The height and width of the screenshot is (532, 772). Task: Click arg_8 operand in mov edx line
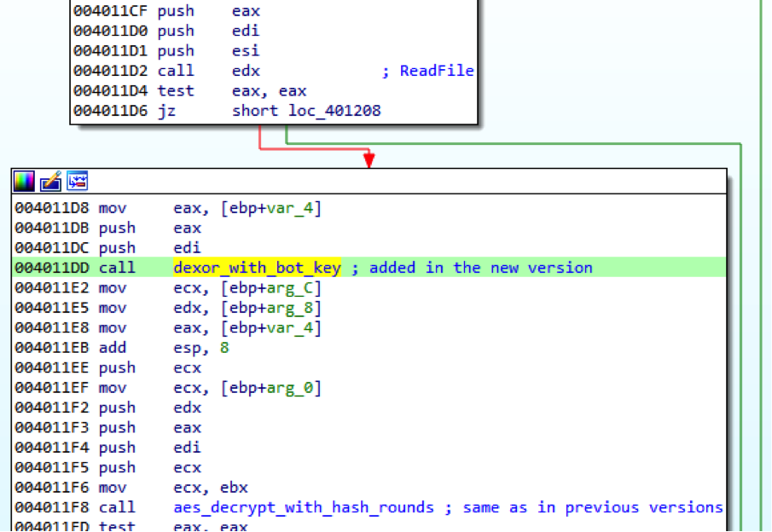point(295,308)
